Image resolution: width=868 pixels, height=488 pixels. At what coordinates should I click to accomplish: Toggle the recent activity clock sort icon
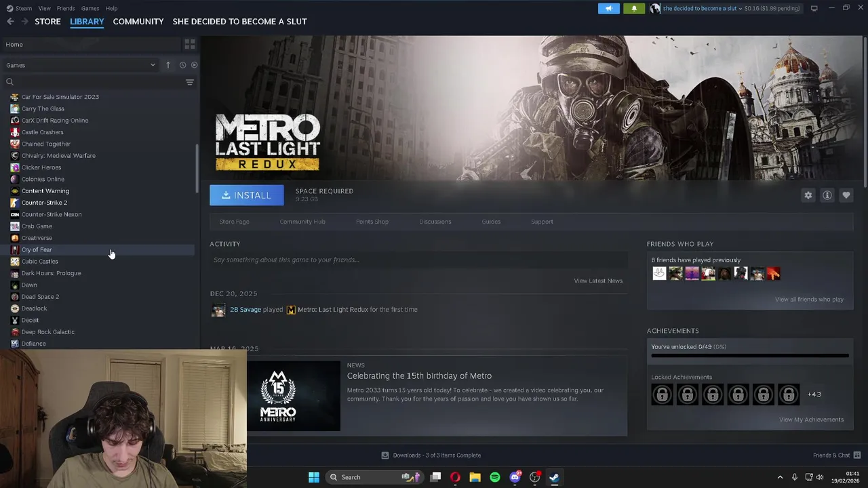click(x=182, y=65)
